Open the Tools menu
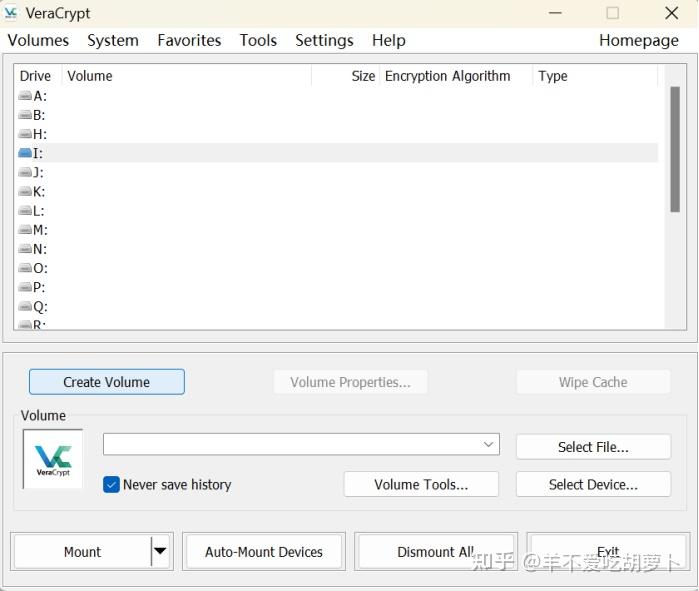699x591 pixels. (x=258, y=41)
